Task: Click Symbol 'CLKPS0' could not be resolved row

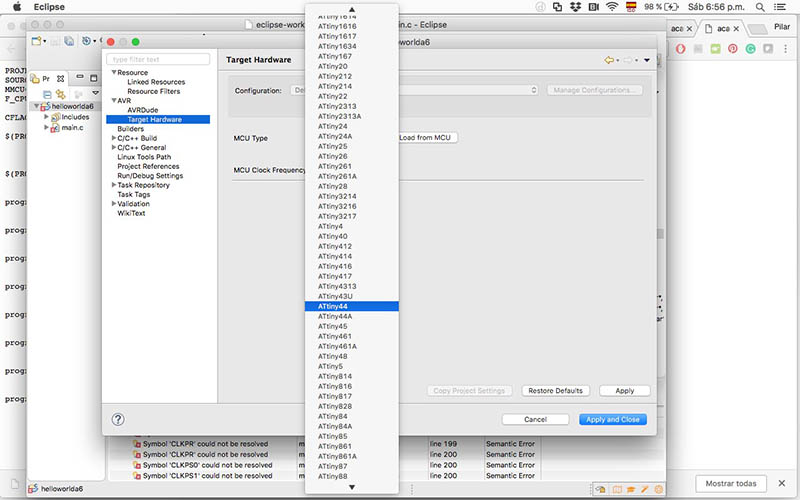Action: click(x=207, y=465)
